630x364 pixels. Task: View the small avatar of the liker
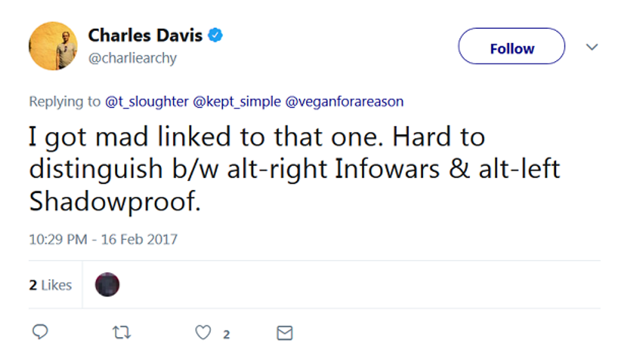[x=107, y=284]
